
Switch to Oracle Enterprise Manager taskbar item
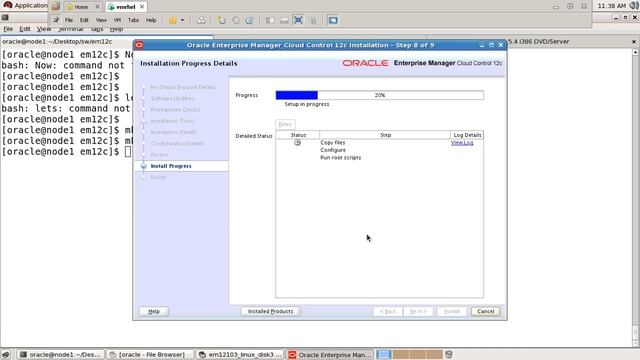(x=330, y=355)
